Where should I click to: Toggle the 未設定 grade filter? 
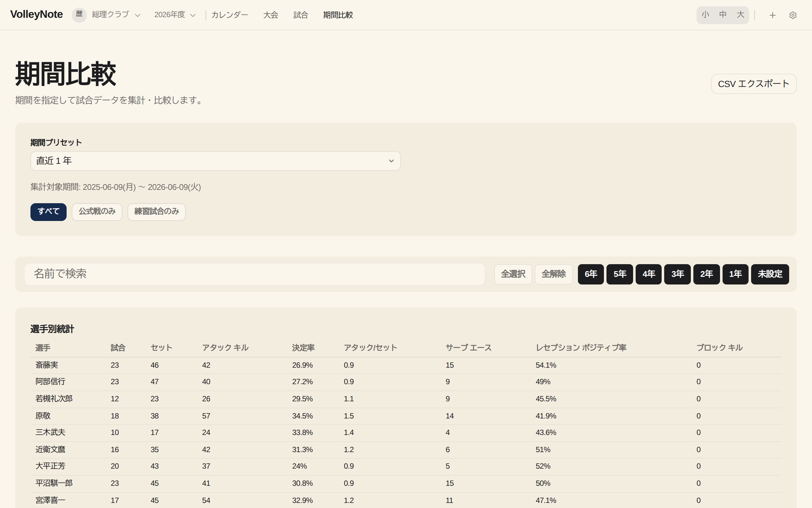pos(770,274)
